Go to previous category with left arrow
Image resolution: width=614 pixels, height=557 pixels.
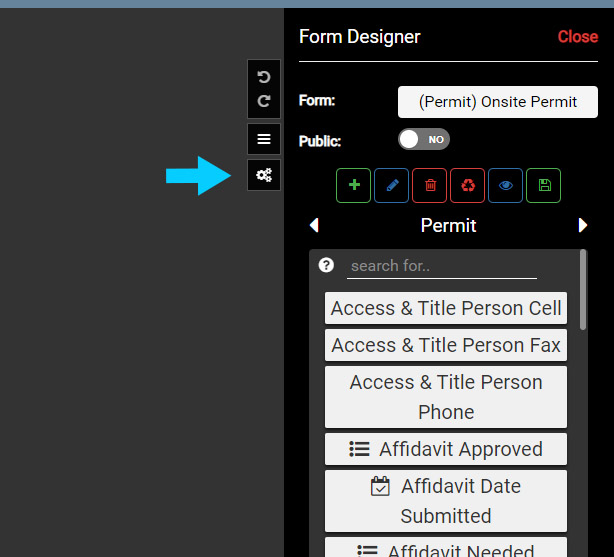pyautogui.click(x=314, y=226)
